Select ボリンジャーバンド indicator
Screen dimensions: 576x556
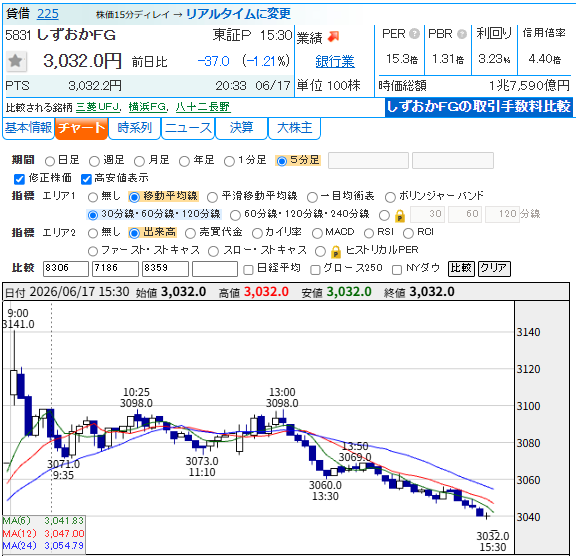(x=390, y=197)
